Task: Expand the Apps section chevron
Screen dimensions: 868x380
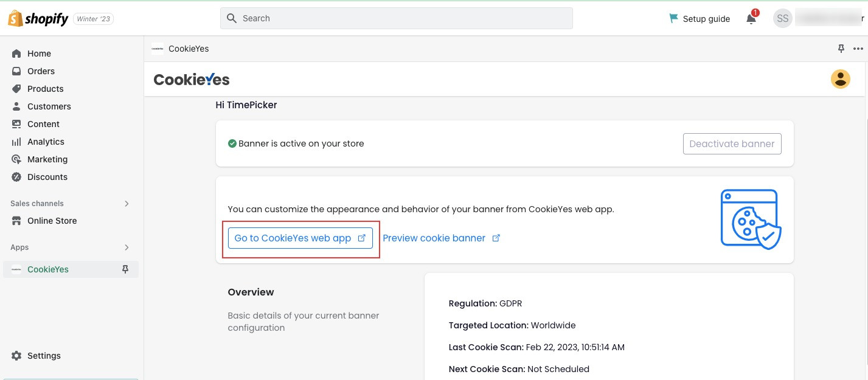Action: coord(127,247)
